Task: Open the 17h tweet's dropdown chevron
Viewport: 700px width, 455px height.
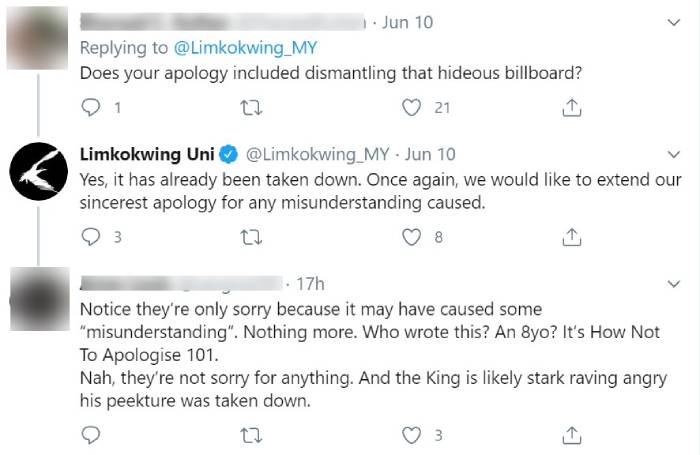Action: click(672, 285)
